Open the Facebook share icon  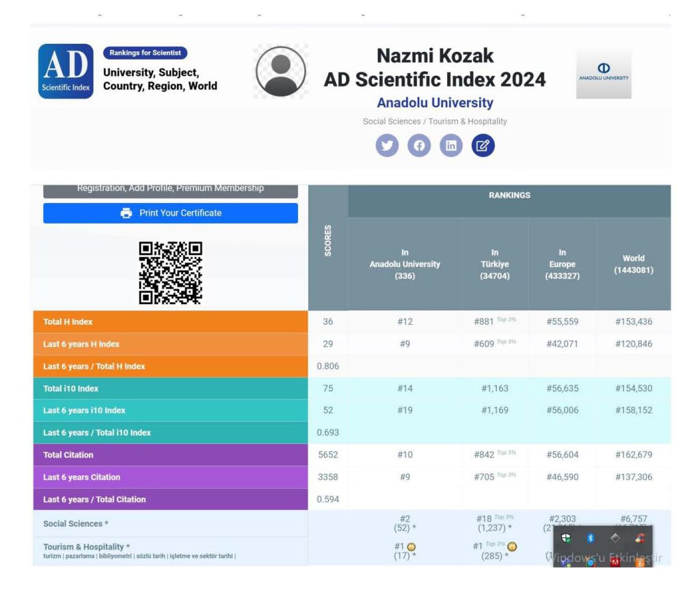[419, 146]
